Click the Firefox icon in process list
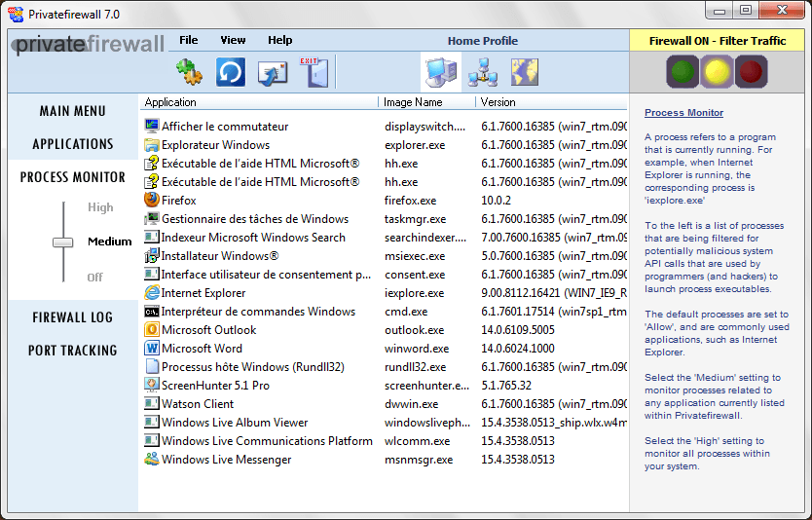This screenshot has width=812, height=520. (152, 201)
